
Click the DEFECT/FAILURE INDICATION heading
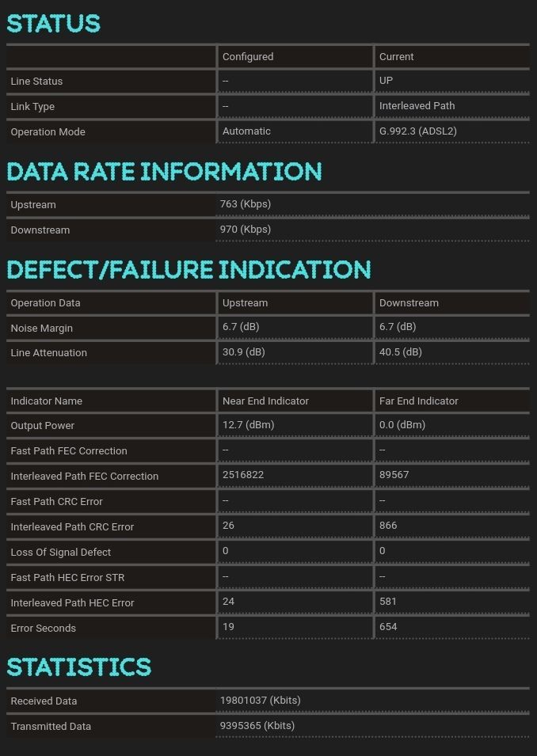click(189, 270)
